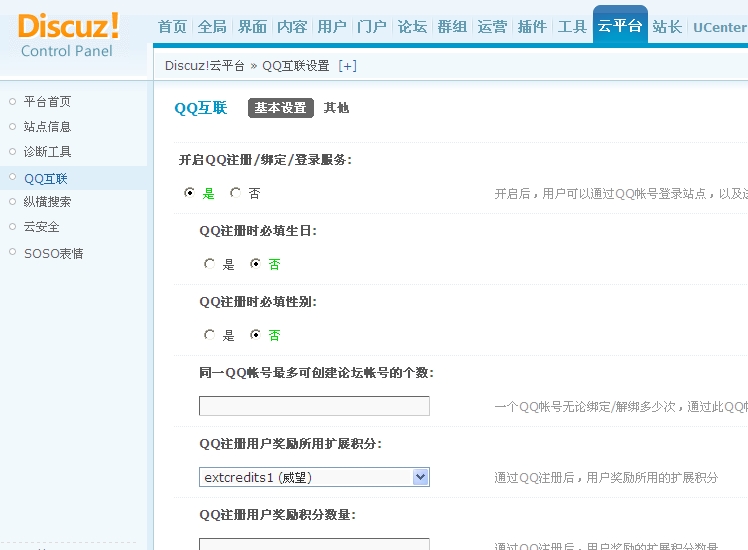Select 是 for QQ注册时必填生日
This screenshot has width=748, height=550.
tap(209, 264)
